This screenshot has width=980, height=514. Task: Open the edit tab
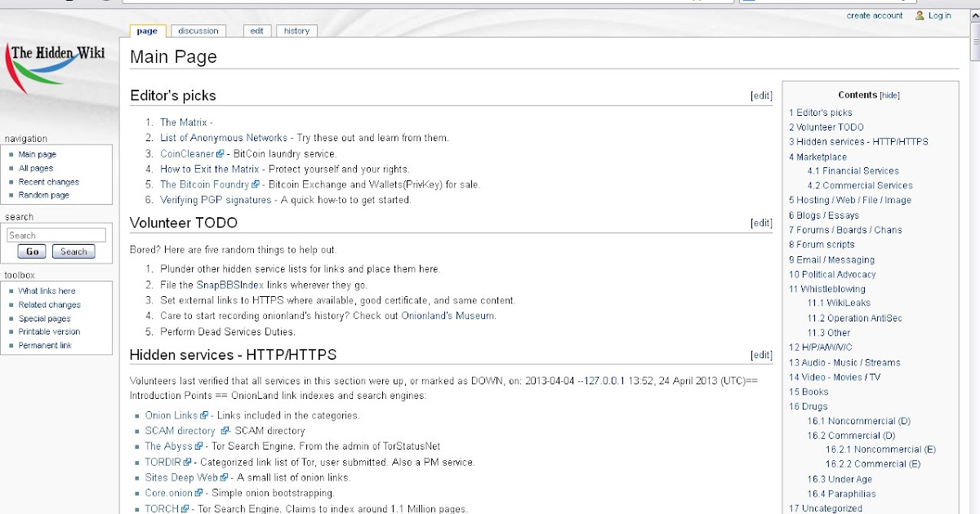tap(257, 31)
